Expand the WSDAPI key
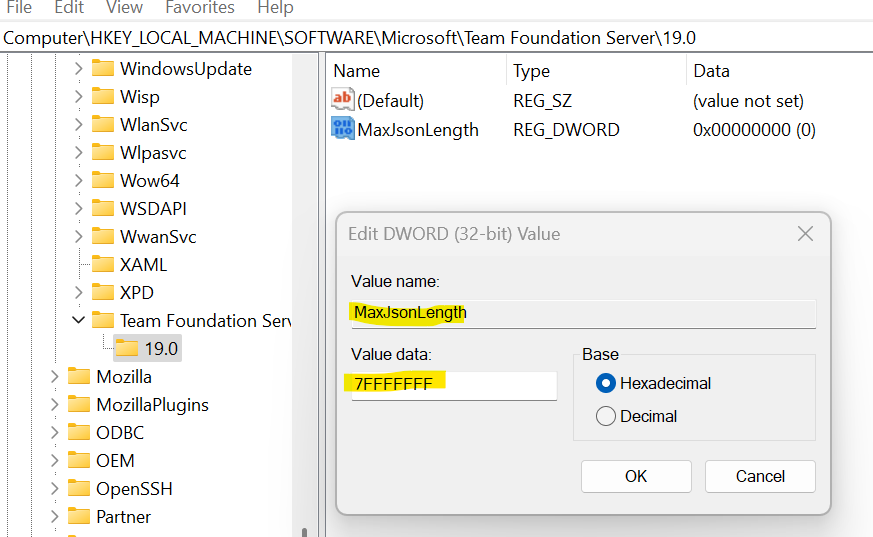The image size is (873, 537). (79, 208)
